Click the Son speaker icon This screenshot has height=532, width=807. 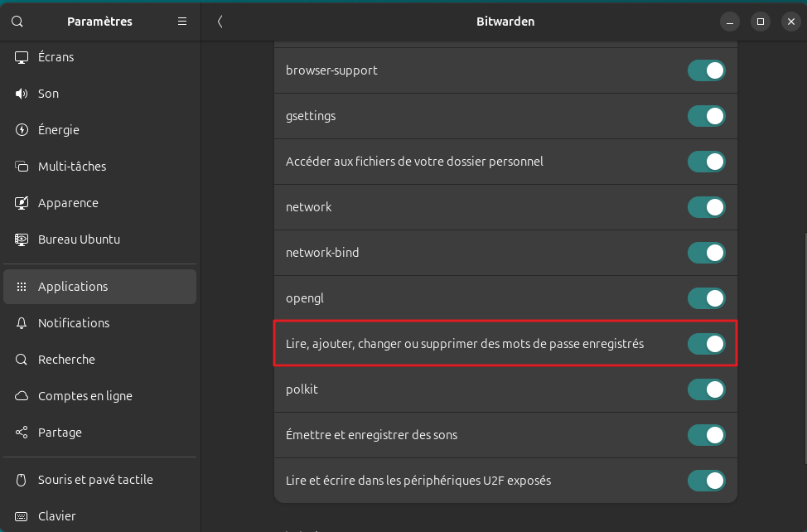(x=22, y=94)
